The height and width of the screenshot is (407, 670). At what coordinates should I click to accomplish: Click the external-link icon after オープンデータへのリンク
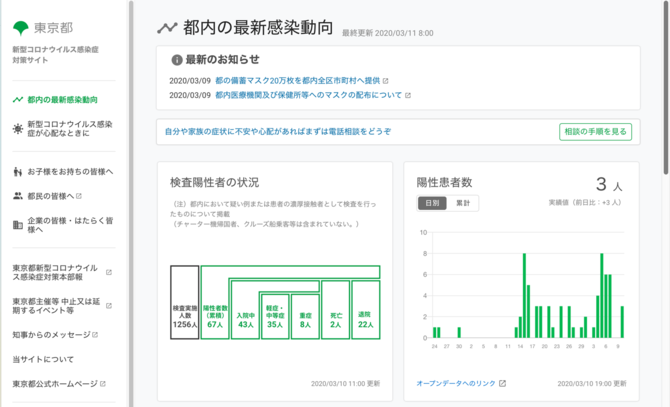502,383
